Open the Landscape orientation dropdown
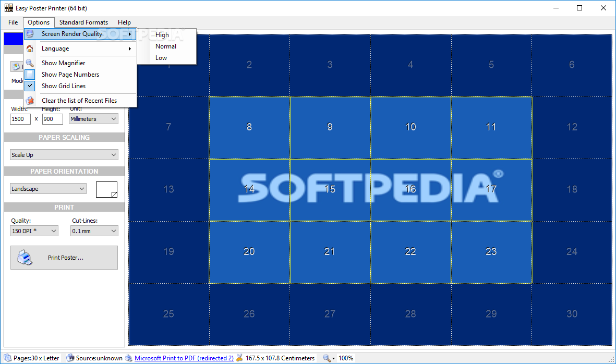616x364 pixels. click(48, 189)
